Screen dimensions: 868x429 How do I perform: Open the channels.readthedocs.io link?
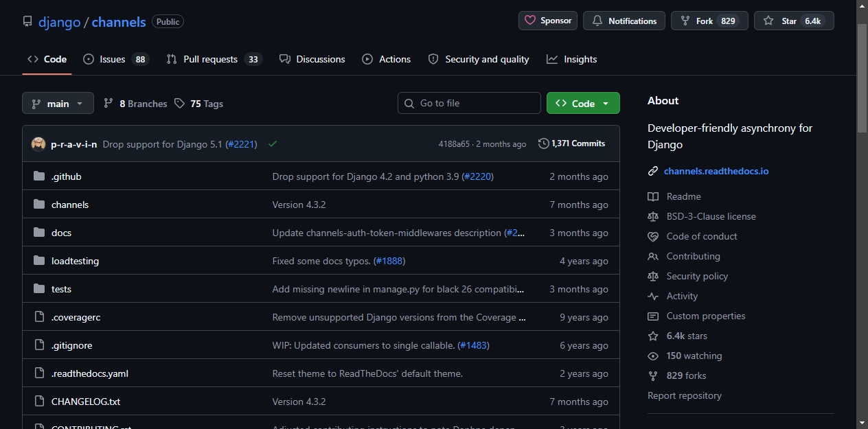point(716,171)
